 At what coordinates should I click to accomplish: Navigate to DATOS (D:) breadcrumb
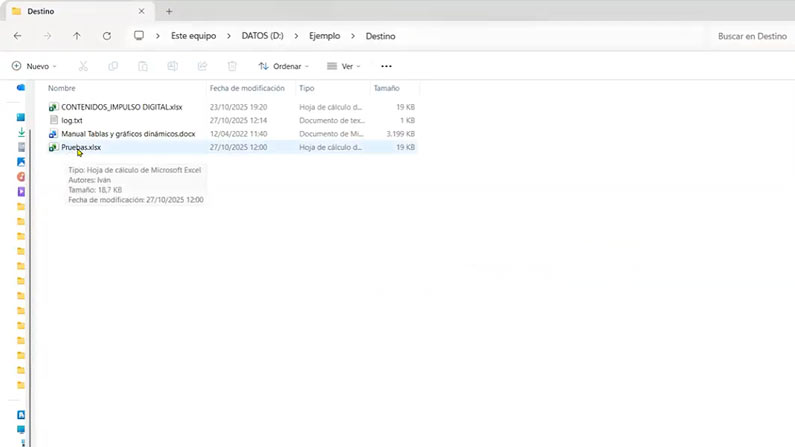point(262,36)
